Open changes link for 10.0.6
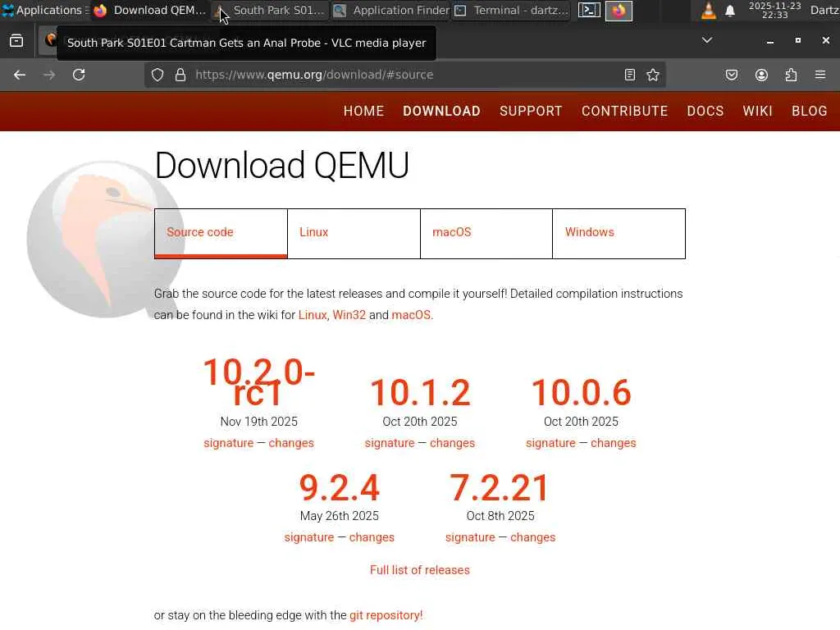Screen dimensions: 840x630 coord(614,443)
